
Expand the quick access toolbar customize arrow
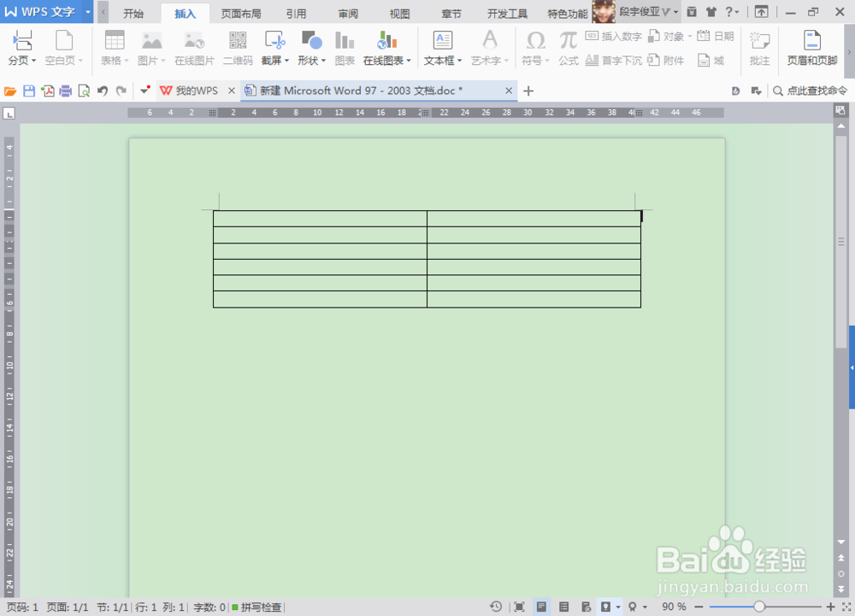144,91
